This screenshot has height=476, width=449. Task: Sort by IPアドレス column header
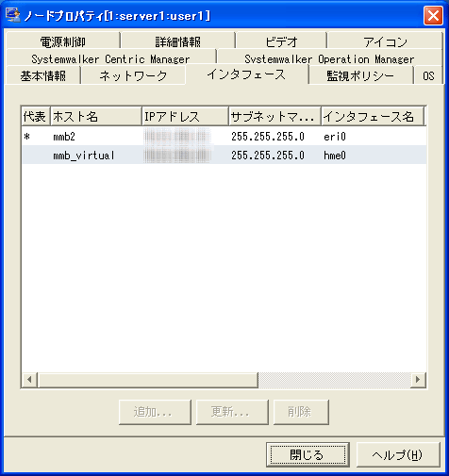click(x=185, y=117)
